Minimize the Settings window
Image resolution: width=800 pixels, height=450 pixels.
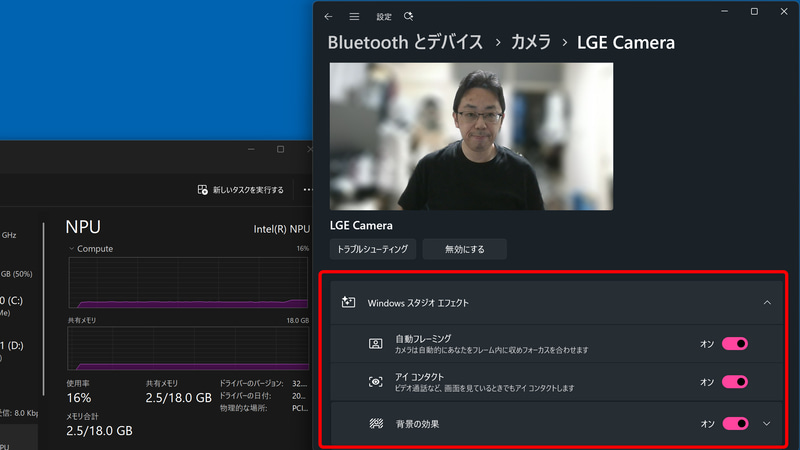[724, 11]
